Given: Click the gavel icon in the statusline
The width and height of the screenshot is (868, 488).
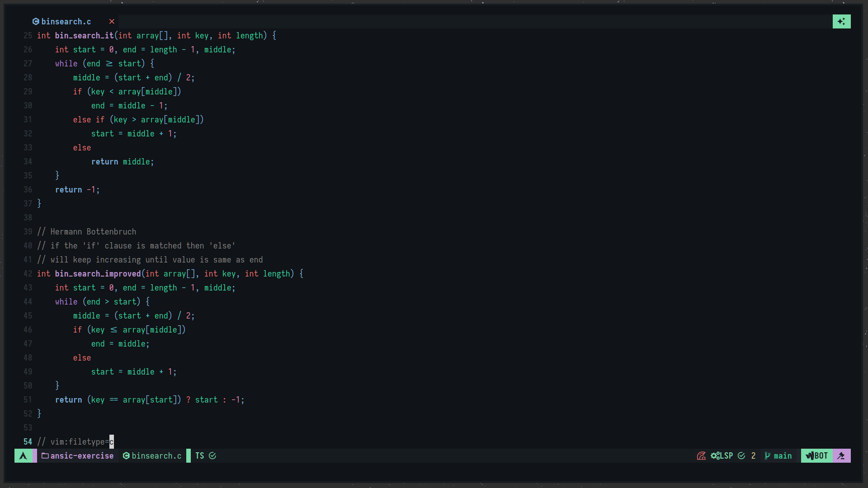Looking at the screenshot, I should point(841,455).
